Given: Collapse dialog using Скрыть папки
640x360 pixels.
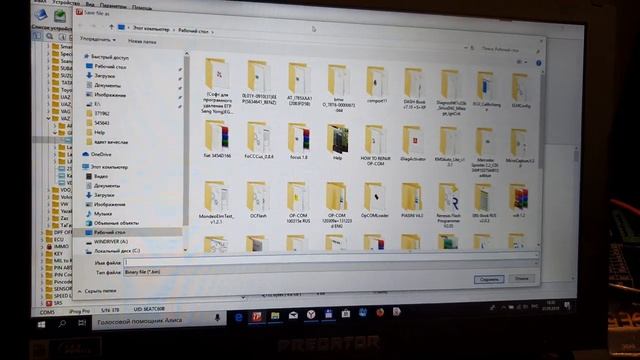Looking at the screenshot, I should click(97, 291).
